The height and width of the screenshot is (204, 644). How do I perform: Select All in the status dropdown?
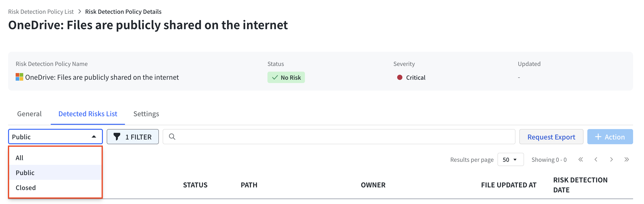(55, 158)
